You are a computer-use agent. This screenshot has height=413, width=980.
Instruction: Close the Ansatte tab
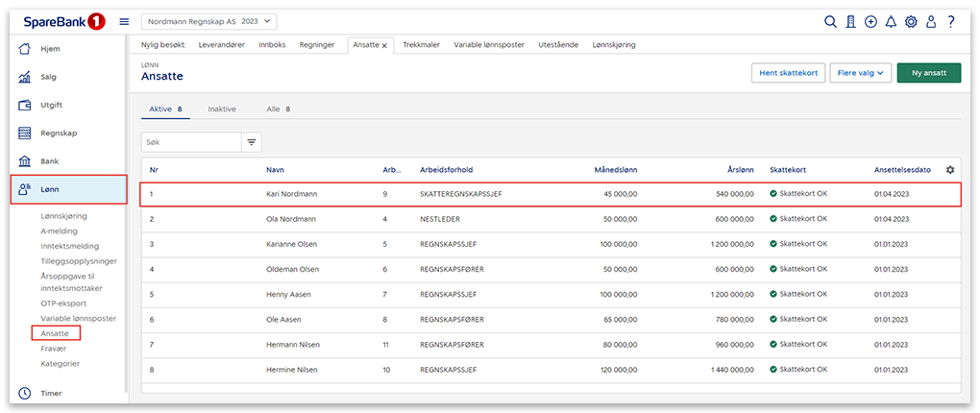[x=384, y=45]
